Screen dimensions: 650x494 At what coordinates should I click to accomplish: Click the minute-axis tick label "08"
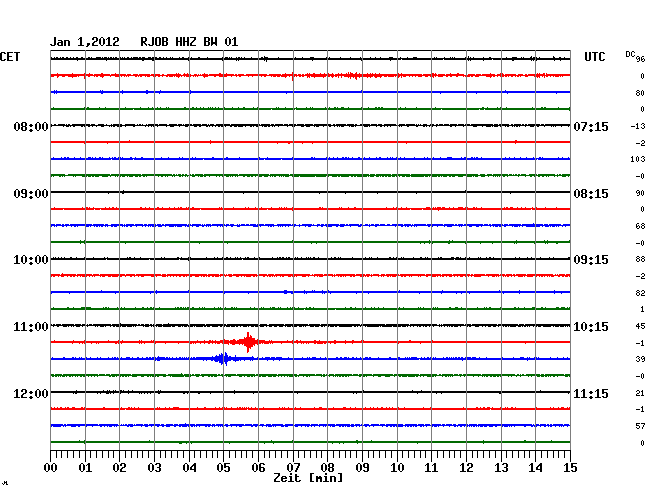(x=327, y=467)
